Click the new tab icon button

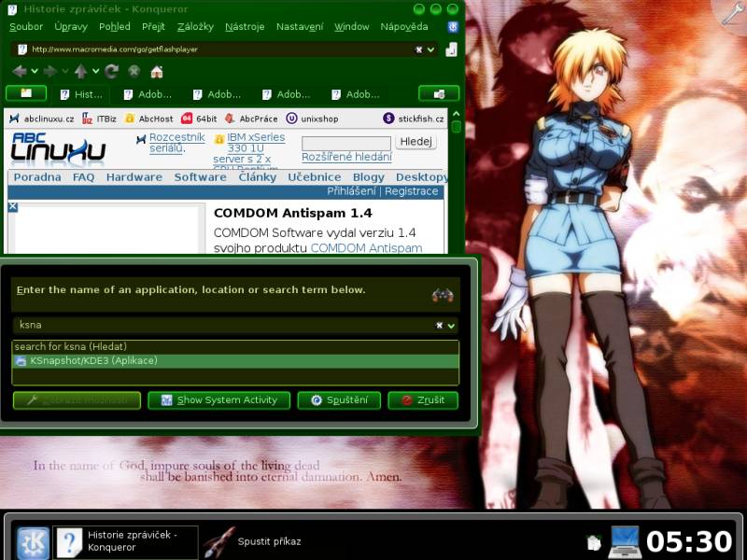click(x=26, y=93)
